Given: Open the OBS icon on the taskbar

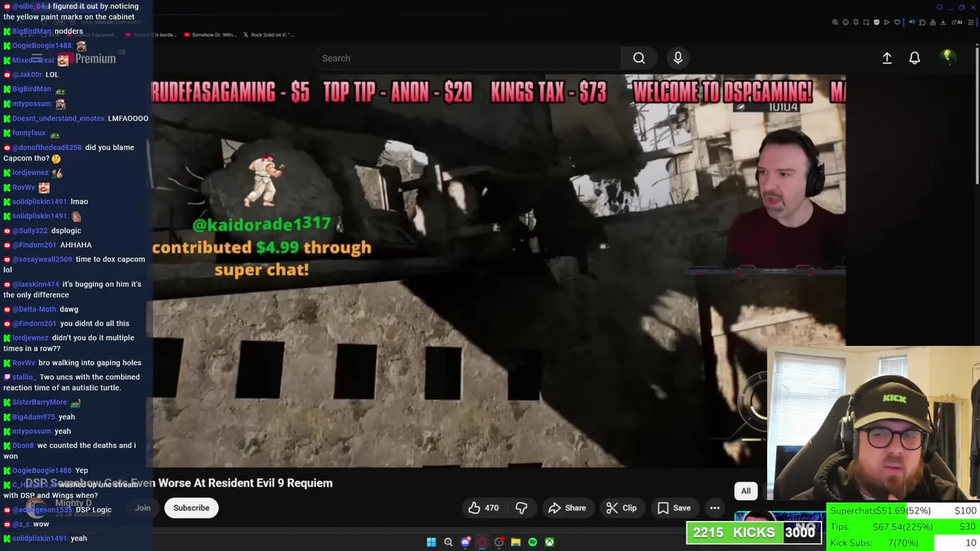Looking at the screenshot, I should [x=498, y=542].
